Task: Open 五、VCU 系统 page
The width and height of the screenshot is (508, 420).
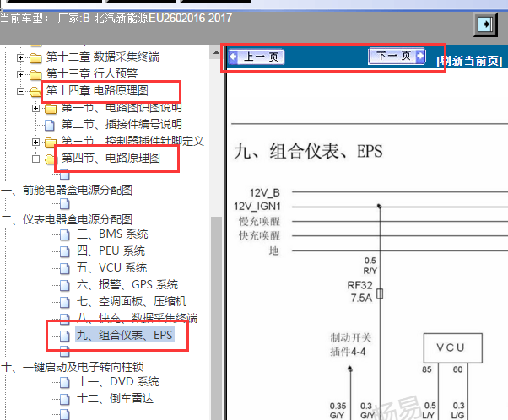Action: pyautogui.click(x=111, y=267)
